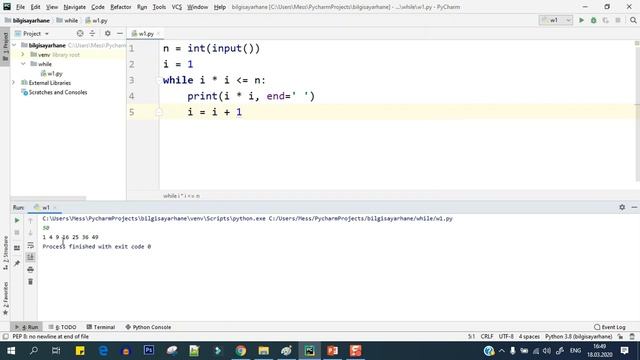The image size is (640, 360).
Task: Click the Task View taskbar icon
Action: click(x=57, y=351)
